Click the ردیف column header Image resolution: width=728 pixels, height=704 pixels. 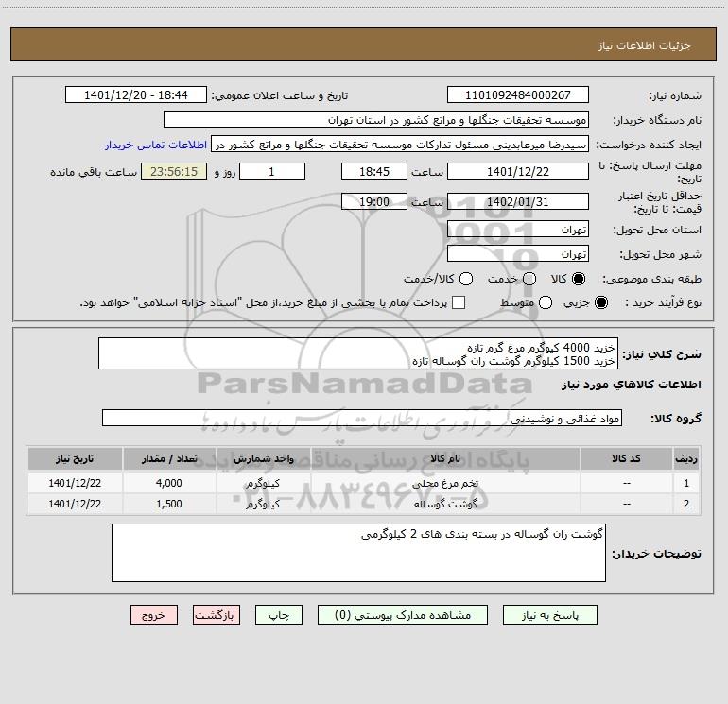point(685,458)
